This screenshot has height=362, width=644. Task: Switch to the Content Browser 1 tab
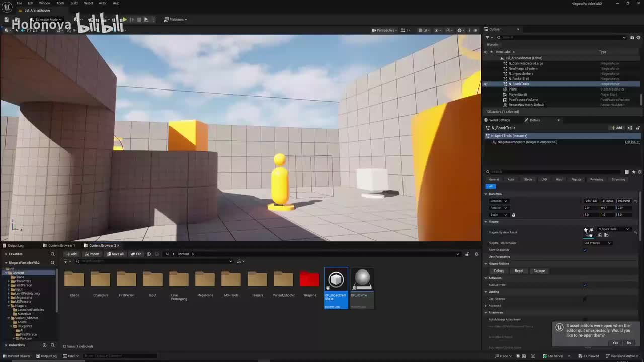pyautogui.click(x=61, y=245)
